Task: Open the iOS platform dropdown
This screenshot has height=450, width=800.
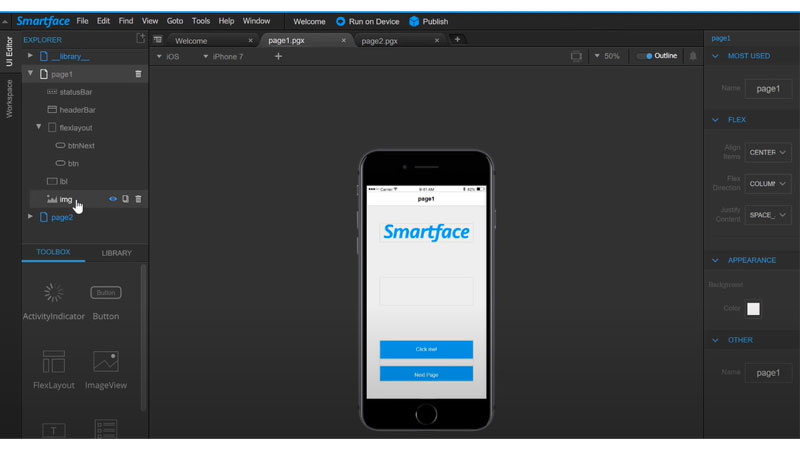Action: click(168, 57)
